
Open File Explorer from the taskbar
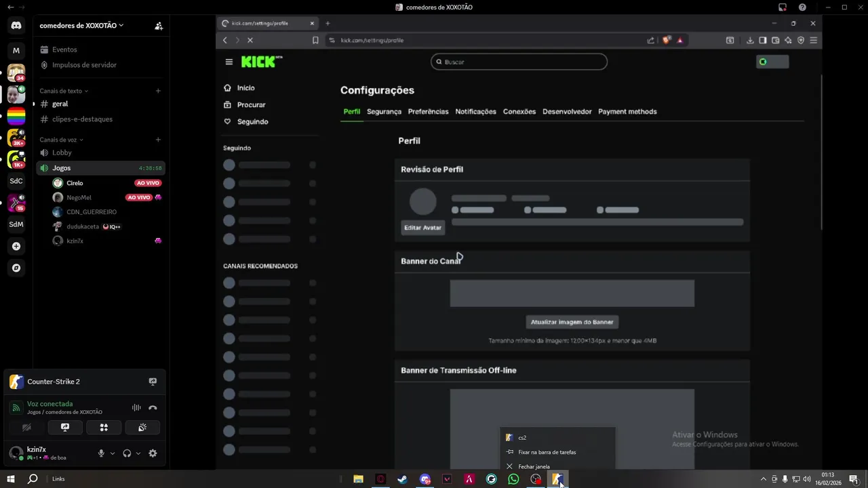(358, 479)
